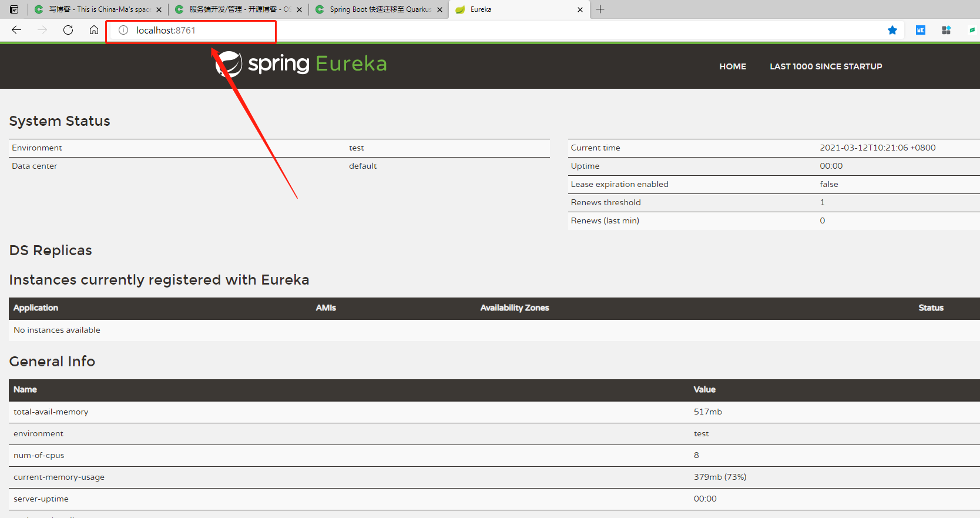View site information for localhost

coord(123,30)
